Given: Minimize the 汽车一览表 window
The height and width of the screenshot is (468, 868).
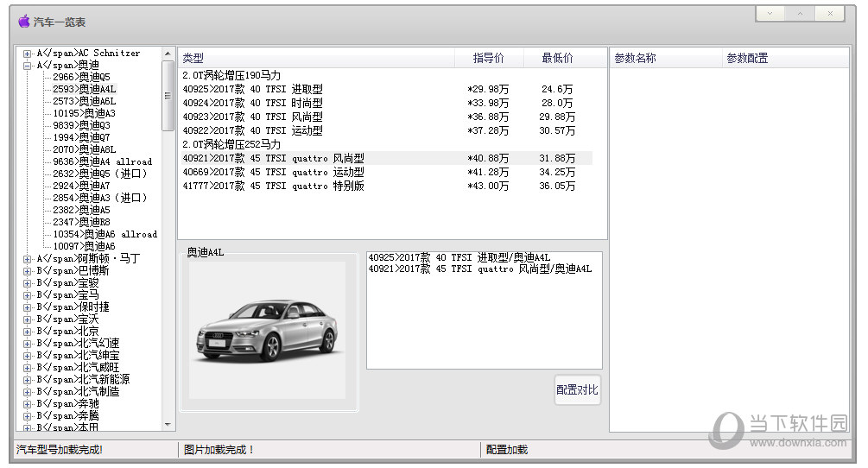Looking at the screenshot, I should click(x=770, y=13).
